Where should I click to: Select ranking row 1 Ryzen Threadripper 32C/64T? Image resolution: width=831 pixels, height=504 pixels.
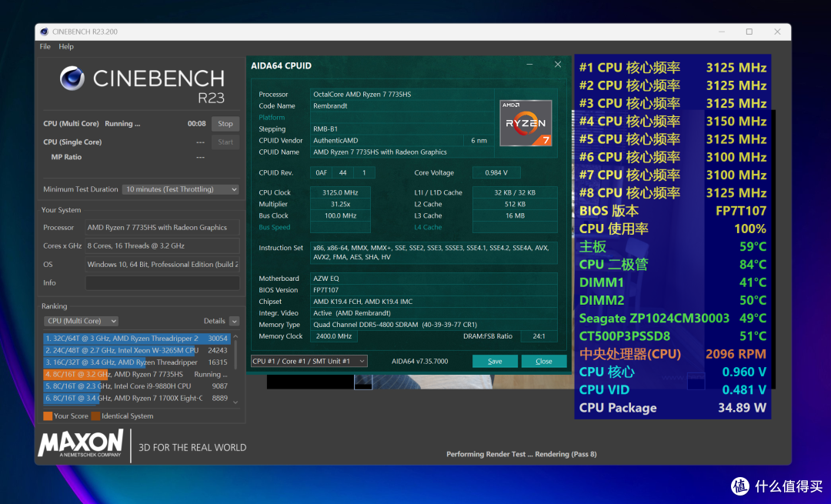[x=137, y=338]
